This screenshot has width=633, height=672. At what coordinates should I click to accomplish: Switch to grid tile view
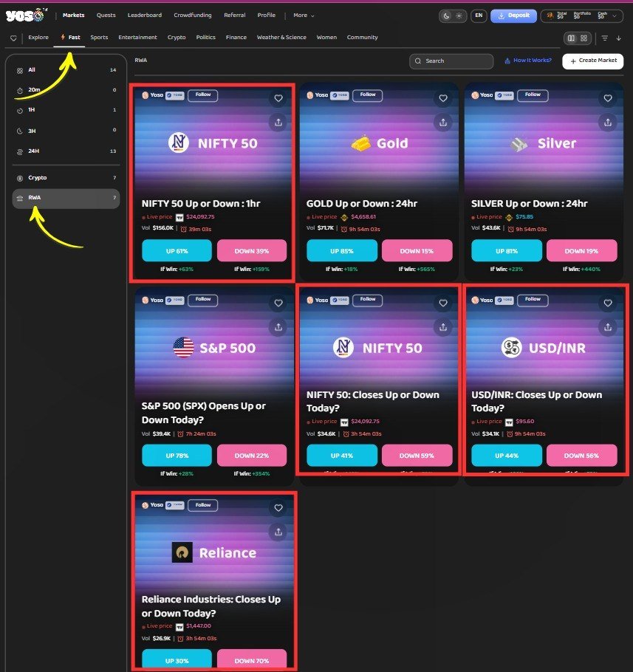click(x=584, y=38)
